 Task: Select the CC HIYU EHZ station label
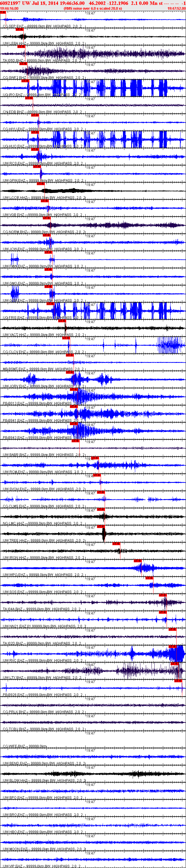tap(13, 129)
